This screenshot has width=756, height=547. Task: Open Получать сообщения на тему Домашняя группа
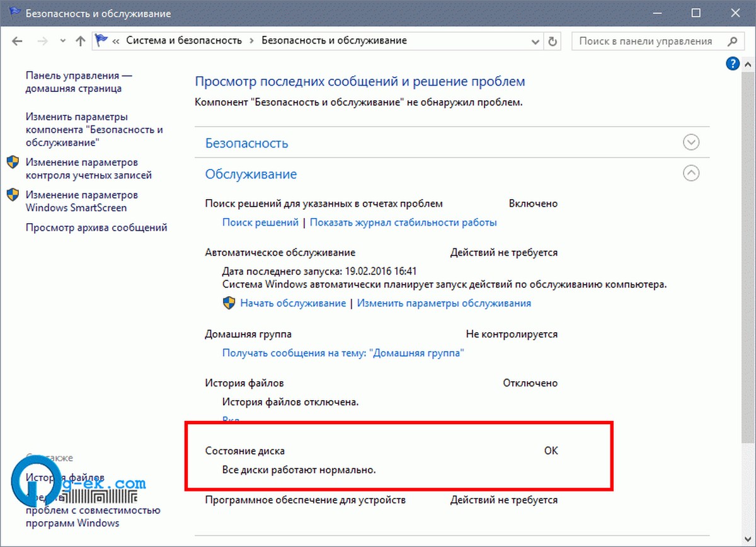click(x=343, y=353)
